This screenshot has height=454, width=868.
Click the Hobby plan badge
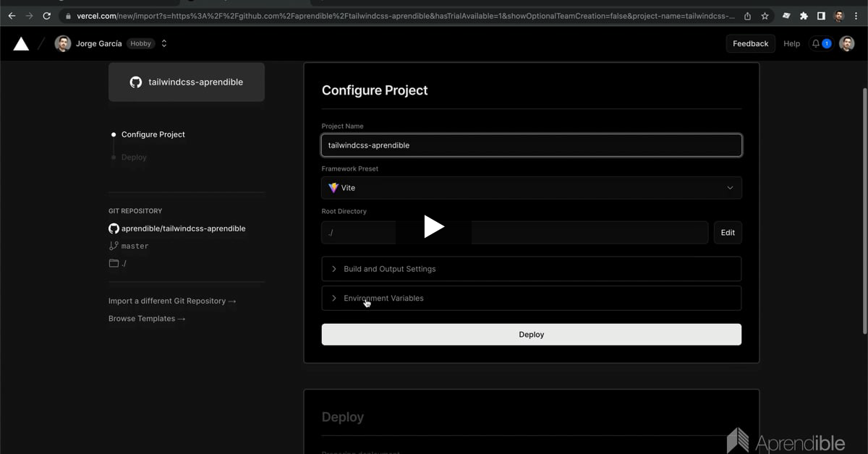[141, 43]
